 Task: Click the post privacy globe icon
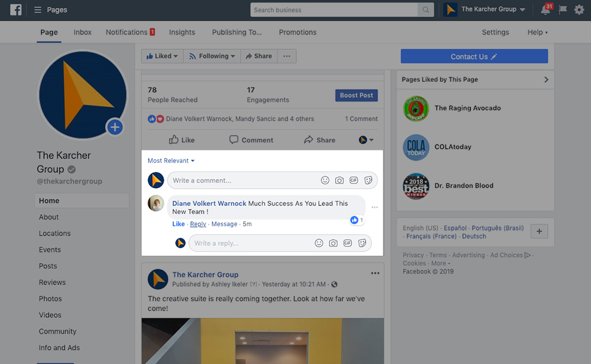click(334, 284)
